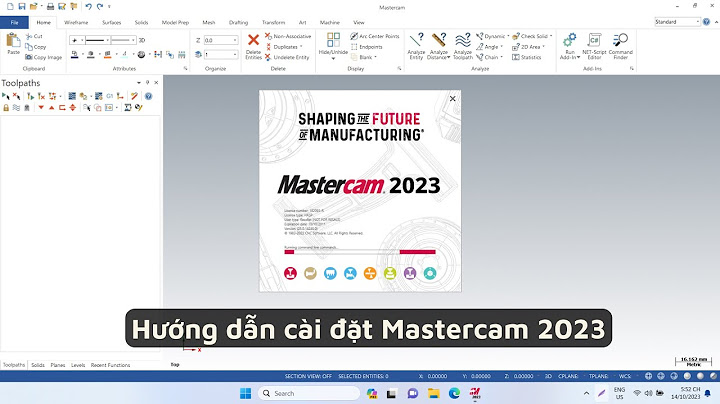Viewport: 720px width, 404px height.
Task: Click the Statistics icon in Analyze group
Action: (x=516, y=57)
